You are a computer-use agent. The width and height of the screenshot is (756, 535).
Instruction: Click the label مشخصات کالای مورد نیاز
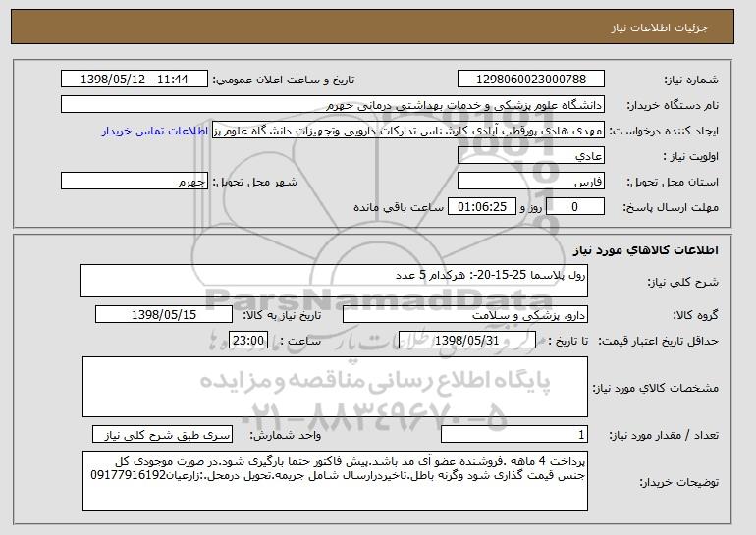click(656, 388)
